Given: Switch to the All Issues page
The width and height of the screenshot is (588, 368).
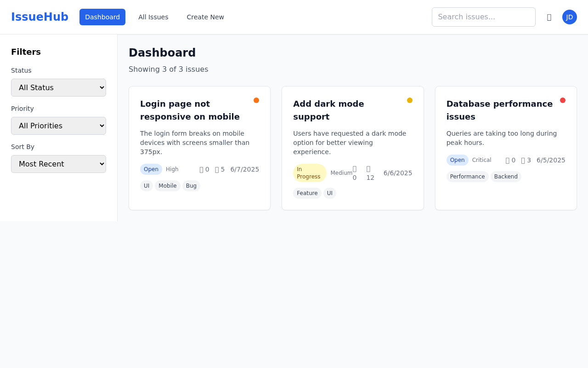Looking at the screenshot, I should [153, 17].
